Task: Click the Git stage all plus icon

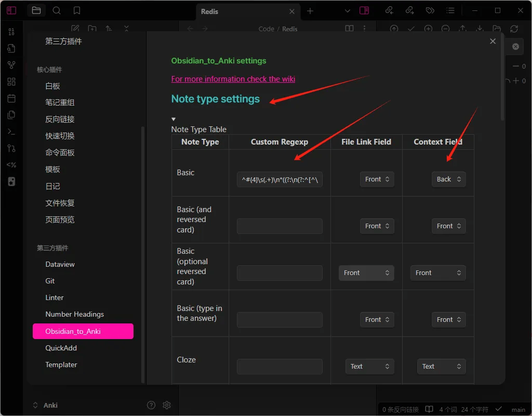Action: tap(428, 29)
